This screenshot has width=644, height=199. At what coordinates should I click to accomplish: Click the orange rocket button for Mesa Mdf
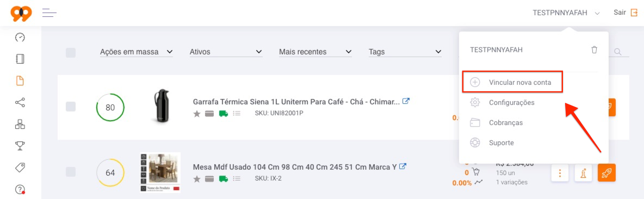(x=606, y=173)
